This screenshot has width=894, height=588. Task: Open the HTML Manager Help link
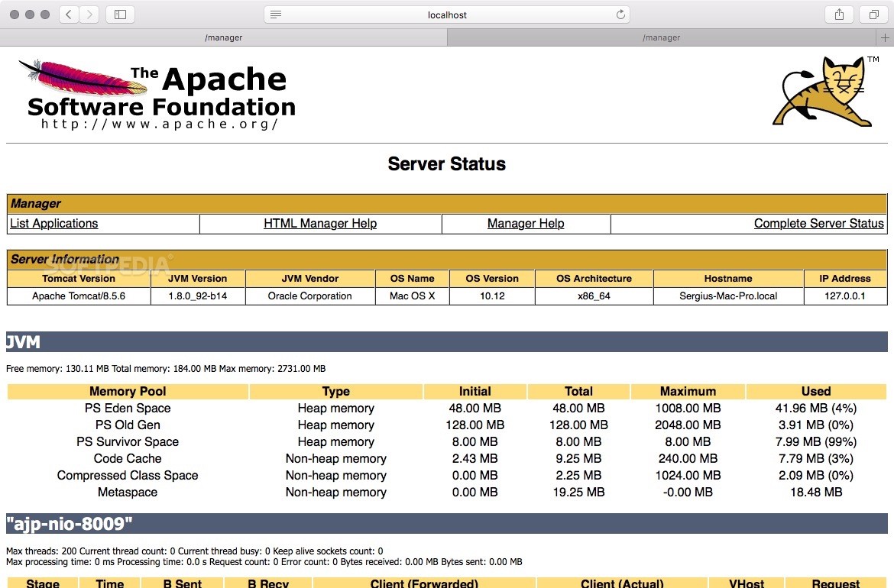click(x=320, y=223)
